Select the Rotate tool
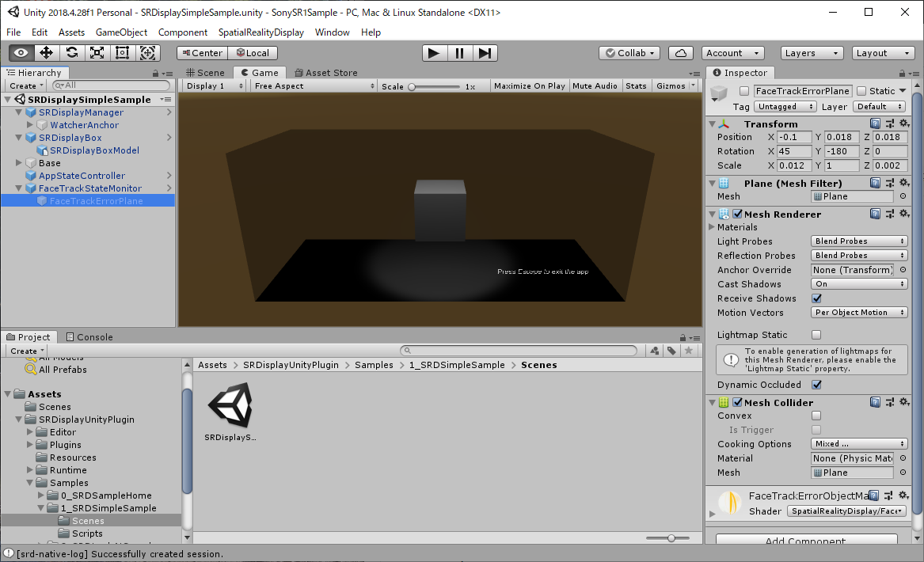Viewport: 924px width, 562px height. 71,53
